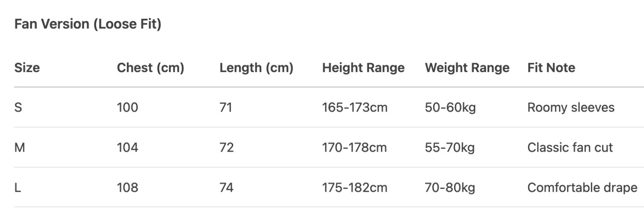Click the 175-182cm height range cell

pos(354,188)
